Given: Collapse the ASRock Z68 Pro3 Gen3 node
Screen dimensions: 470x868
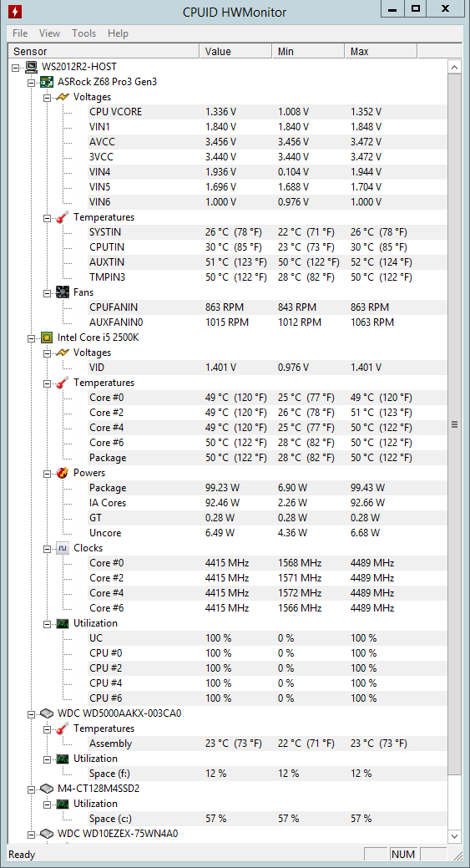Looking at the screenshot, I should (32, 82).
